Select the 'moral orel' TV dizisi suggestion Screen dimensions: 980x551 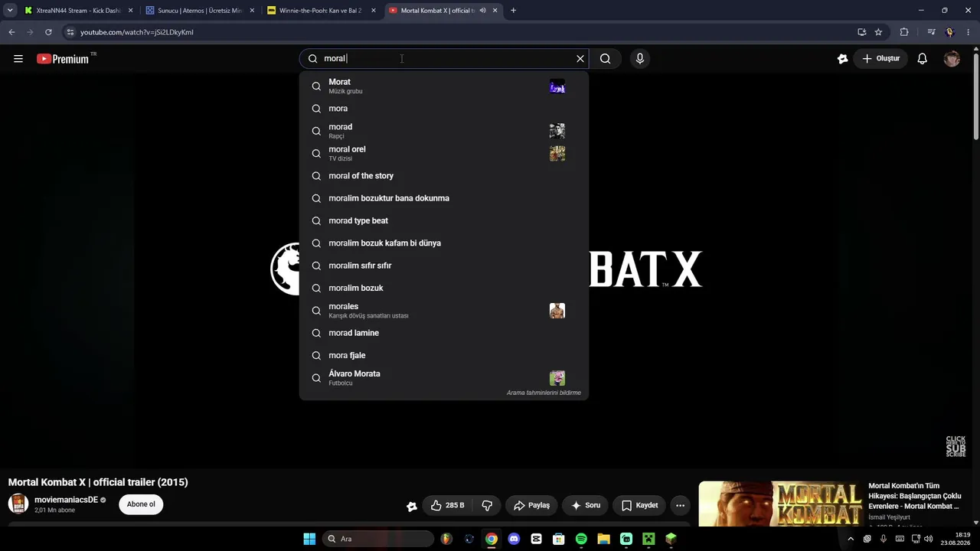click(444, 153)
